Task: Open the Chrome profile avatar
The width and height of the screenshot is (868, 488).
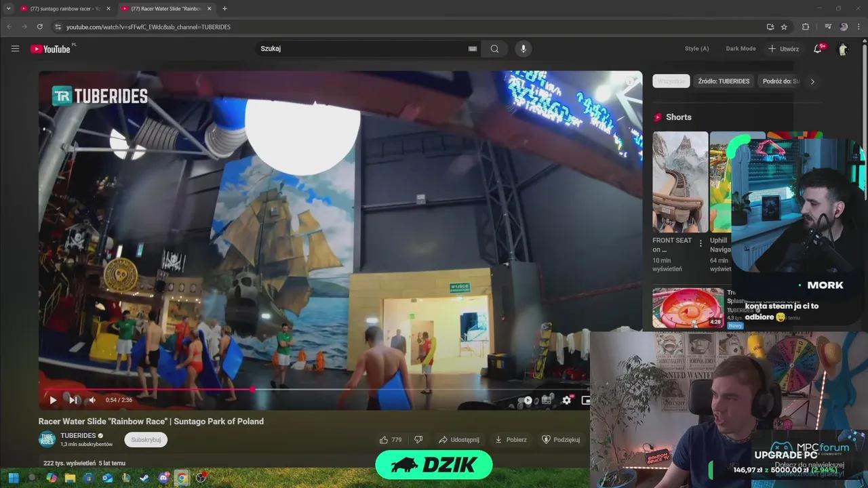Action: (x=844, y=27)
